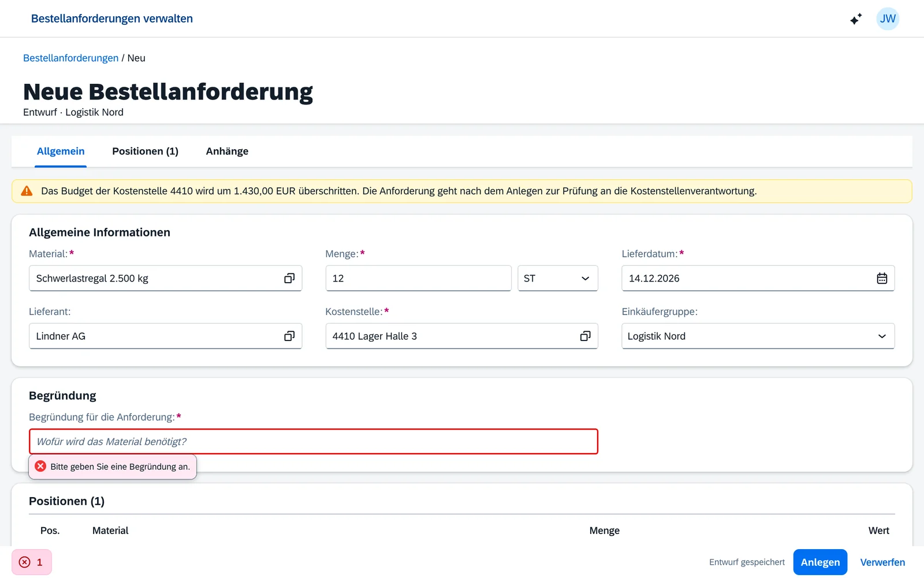924x578 pixels.
Task: Click into the Menge field showing 12
Action: tap(418, 279)
